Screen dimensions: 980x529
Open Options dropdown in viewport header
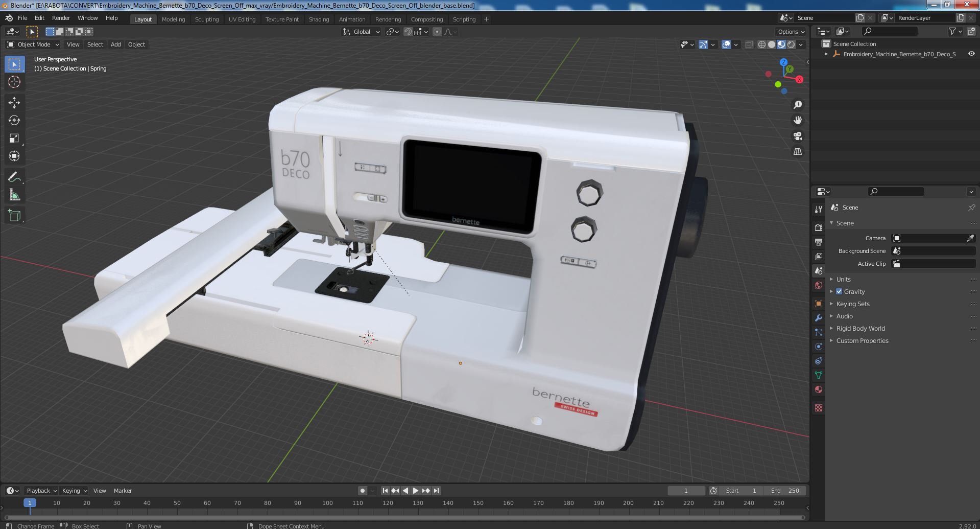791,32
